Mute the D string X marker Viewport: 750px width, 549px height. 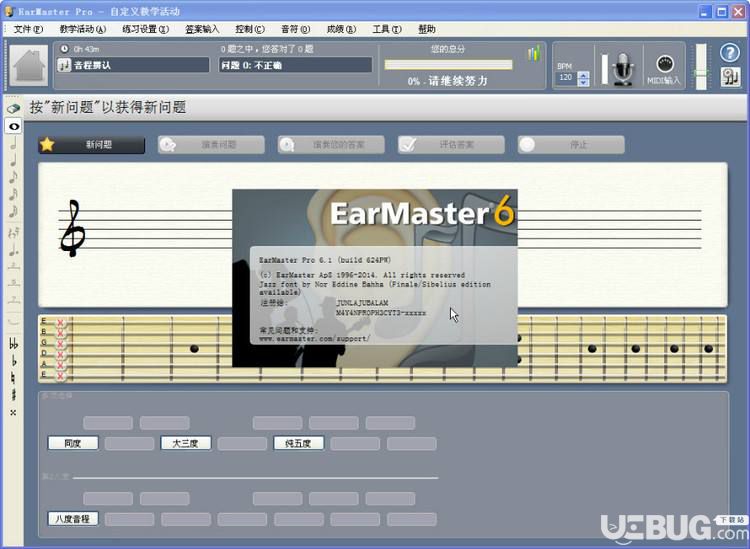pos(60,355)
